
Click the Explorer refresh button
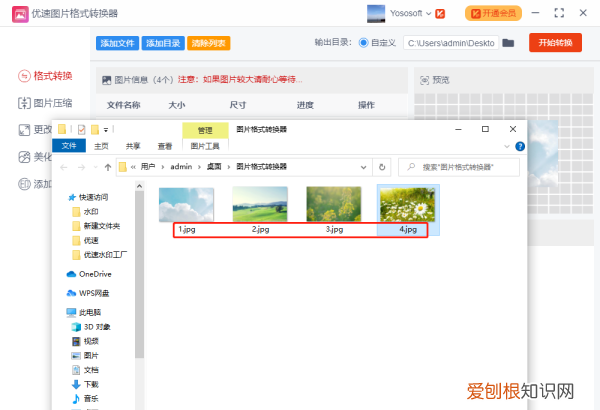pyautogui.click(x=382, y=167)
